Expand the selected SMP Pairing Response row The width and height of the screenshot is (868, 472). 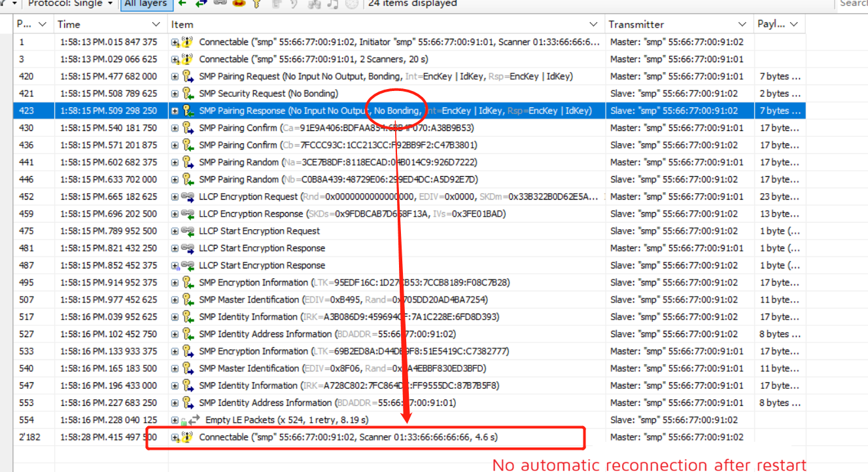tap(175, 111)
